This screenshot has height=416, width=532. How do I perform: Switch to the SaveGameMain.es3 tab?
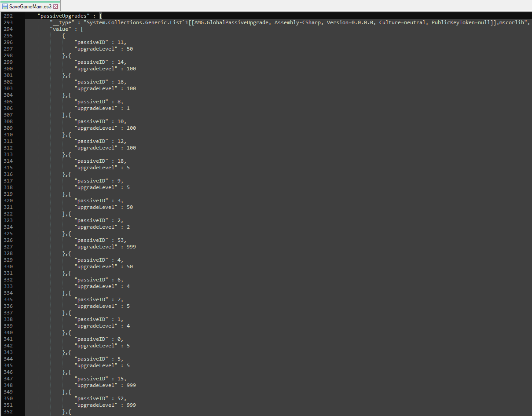click(30, 7)
